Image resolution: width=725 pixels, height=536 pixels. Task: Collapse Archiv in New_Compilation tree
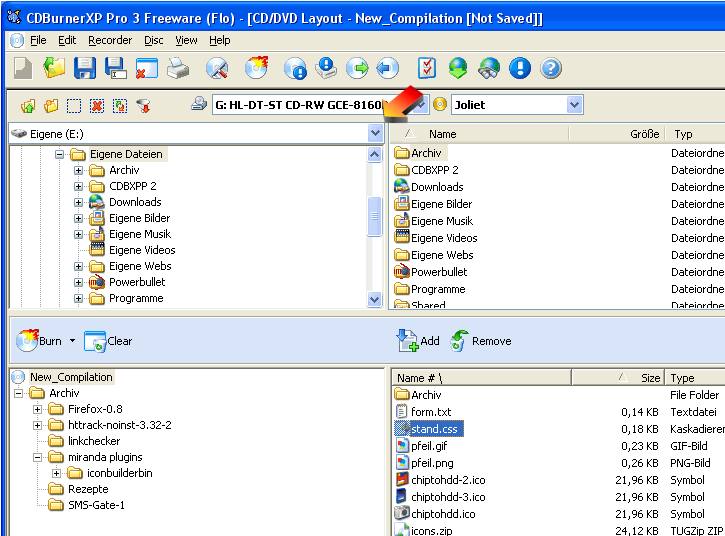tap(18, 394)
